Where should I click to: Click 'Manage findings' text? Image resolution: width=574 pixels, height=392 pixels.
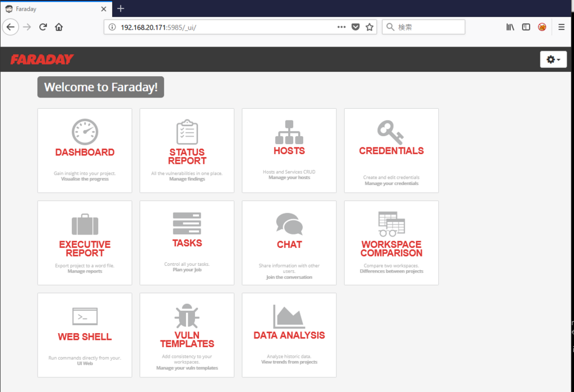point(187,179)
